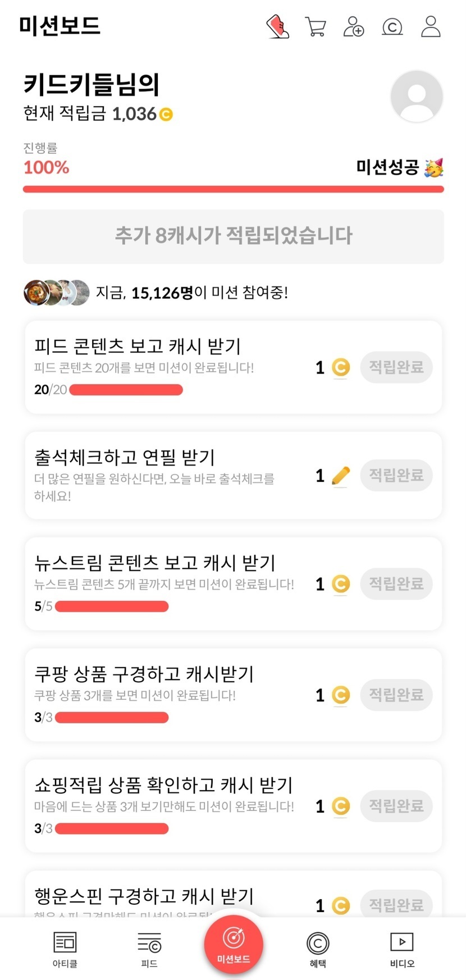466x980 pixels.
Task: Open the cash coin icon in header
Action: coord(392,26)
